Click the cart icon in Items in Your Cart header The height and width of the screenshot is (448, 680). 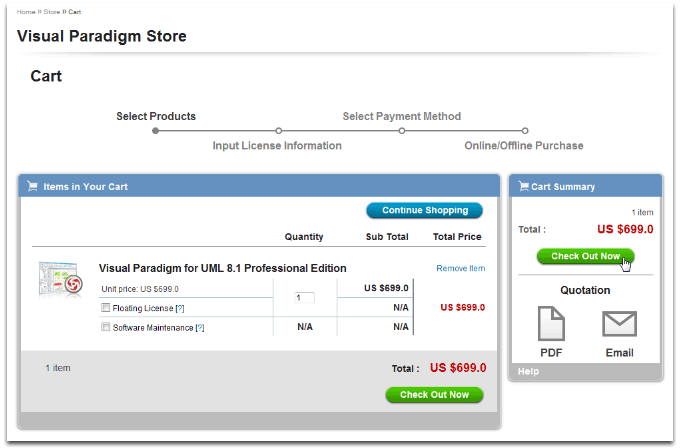[x=32, y=186]
